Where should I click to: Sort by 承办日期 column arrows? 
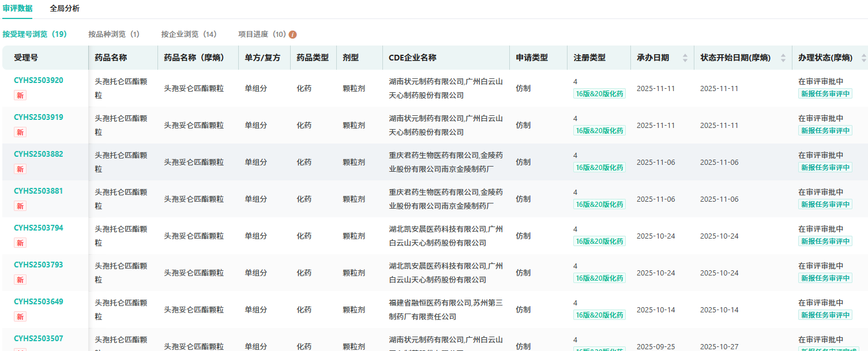point(685,58)
